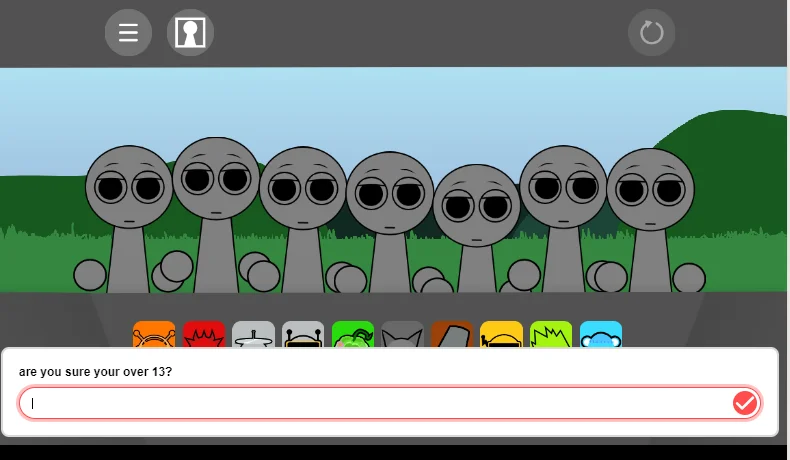Select the orange character sound icon
This screenshot has width=790, height=460.
click(x=154, y=334)
